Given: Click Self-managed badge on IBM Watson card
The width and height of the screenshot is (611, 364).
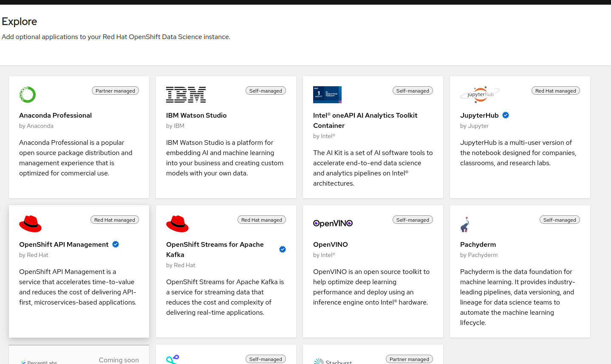Looking at the screenshot, I should 266,91.
